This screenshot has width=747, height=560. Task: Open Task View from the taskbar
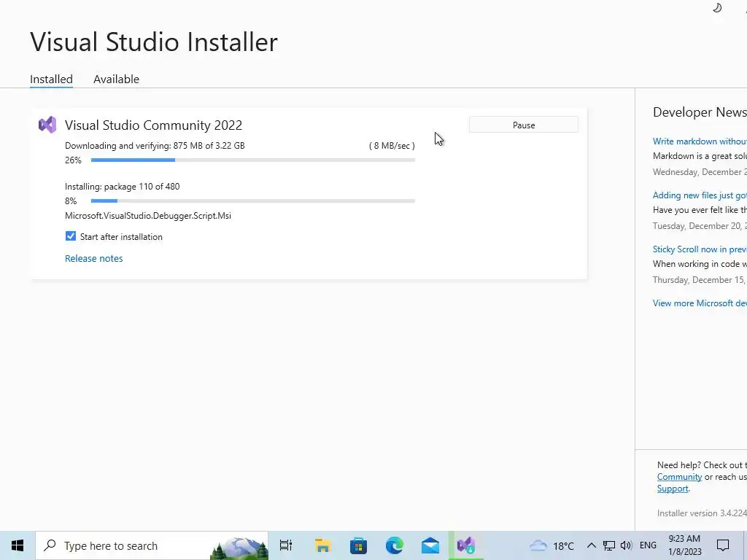click(x=286, y=545)
